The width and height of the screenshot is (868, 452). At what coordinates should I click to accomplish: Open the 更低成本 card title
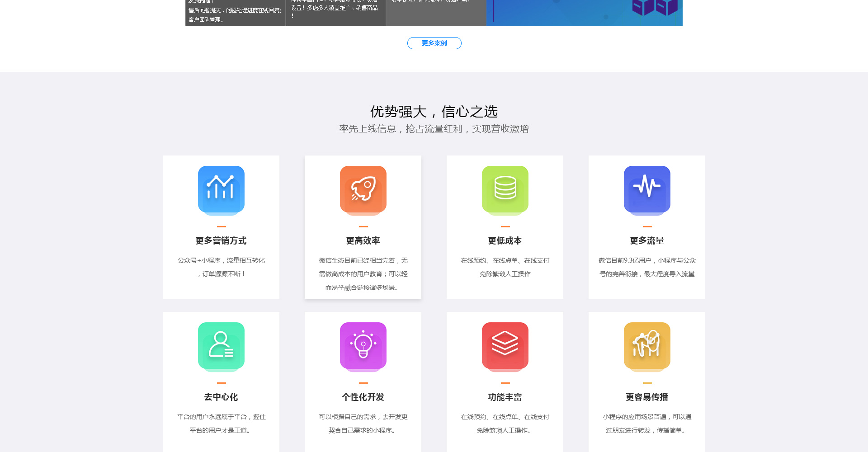[505, 241]
